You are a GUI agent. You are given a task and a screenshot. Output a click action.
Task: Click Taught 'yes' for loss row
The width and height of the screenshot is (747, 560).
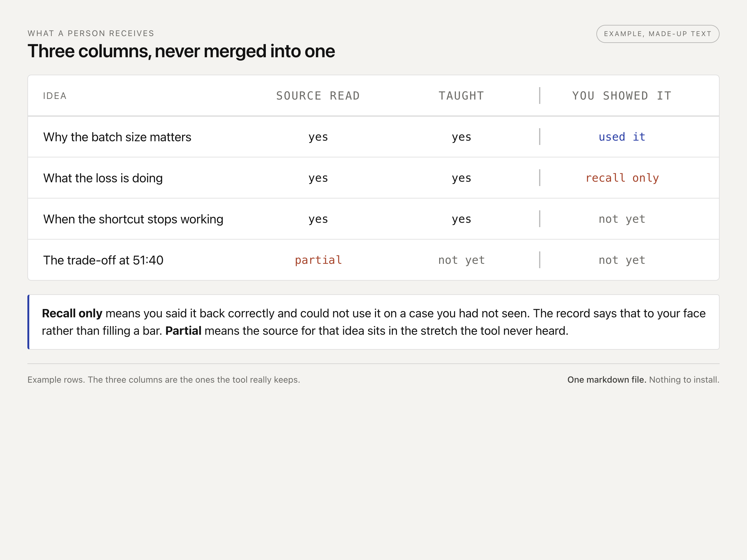[461, 178]
